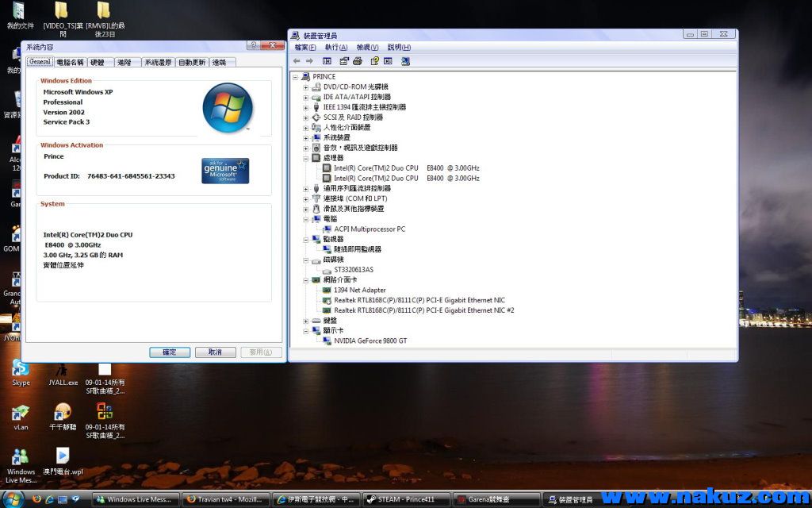The width and height of the screenshot is (812, 508).
Task: Collapse the 磁碟機 disk drives node
Action: 305,260
